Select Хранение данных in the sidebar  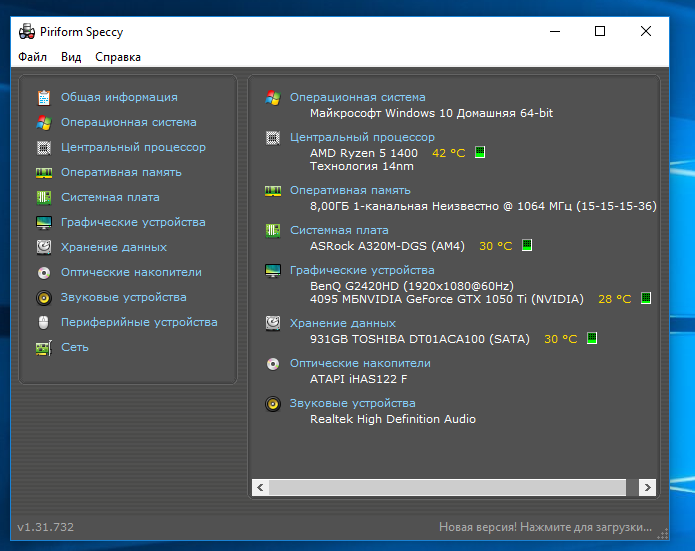114,247
